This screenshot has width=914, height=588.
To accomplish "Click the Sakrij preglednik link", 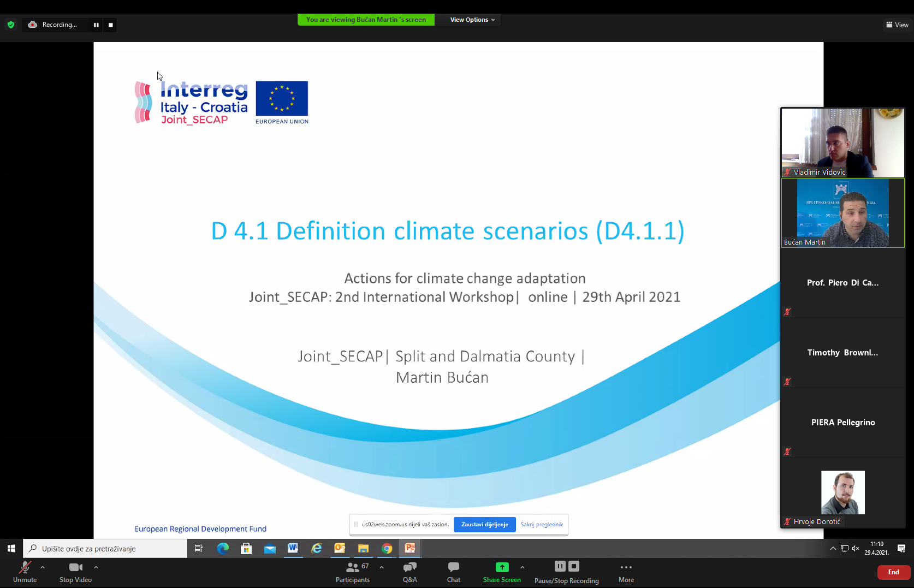I will (542, 525).
